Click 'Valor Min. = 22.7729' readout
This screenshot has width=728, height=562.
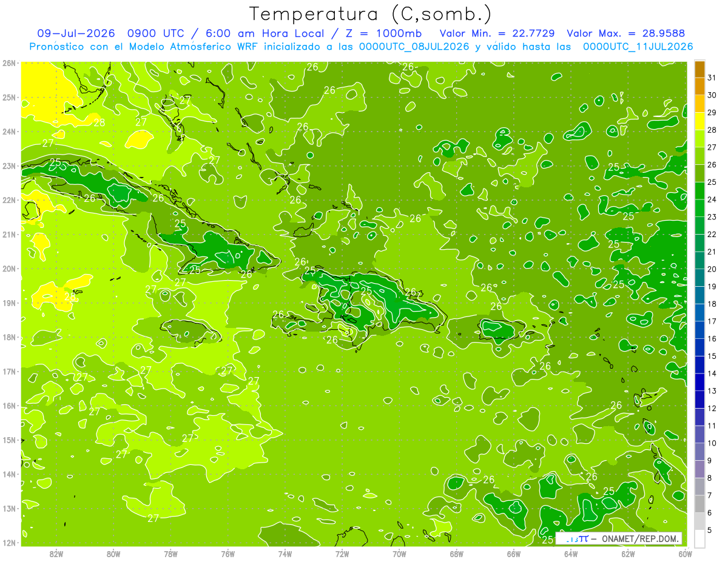497,33
